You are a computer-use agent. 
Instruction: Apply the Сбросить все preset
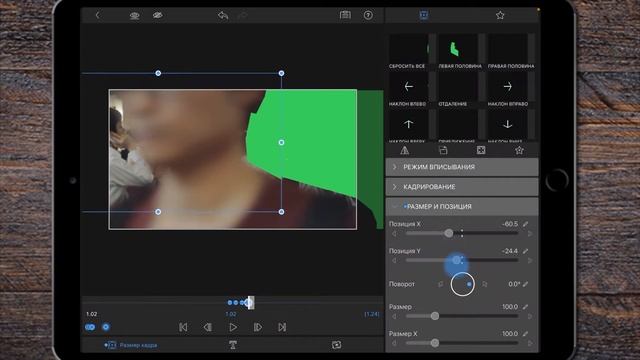(x=408, y=52)
